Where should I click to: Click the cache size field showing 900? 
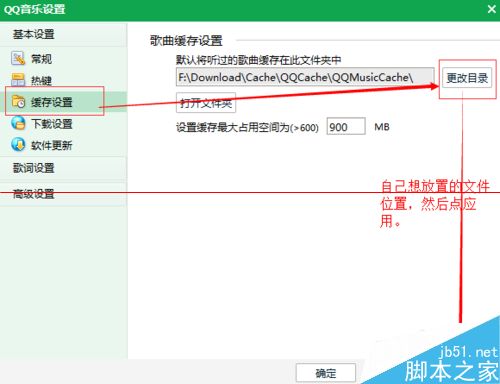346,127
